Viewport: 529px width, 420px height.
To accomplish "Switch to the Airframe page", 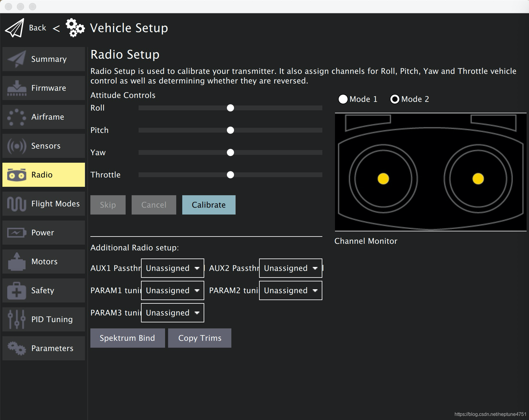I will click(x=44, y=117).
